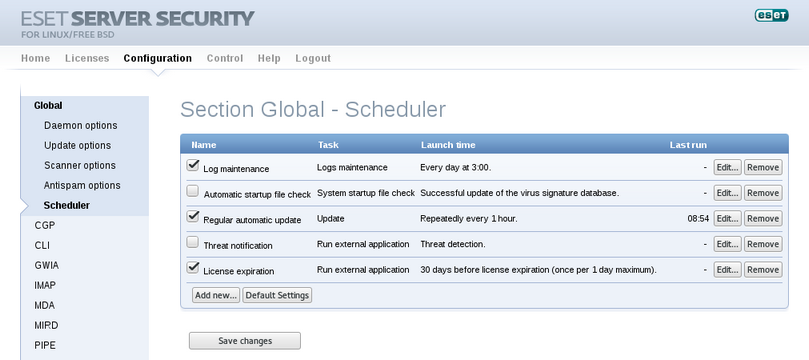Click the Add new... button
This screenshot has height=360, width=809.
coord(216,295)
